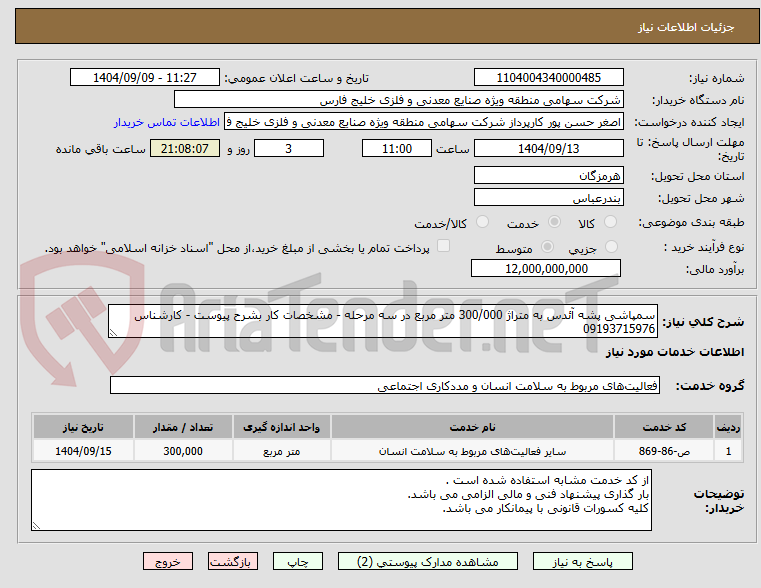Click service code cell ص-86-869
Viewport: 761px width, 588px height.
coord(663,451)
